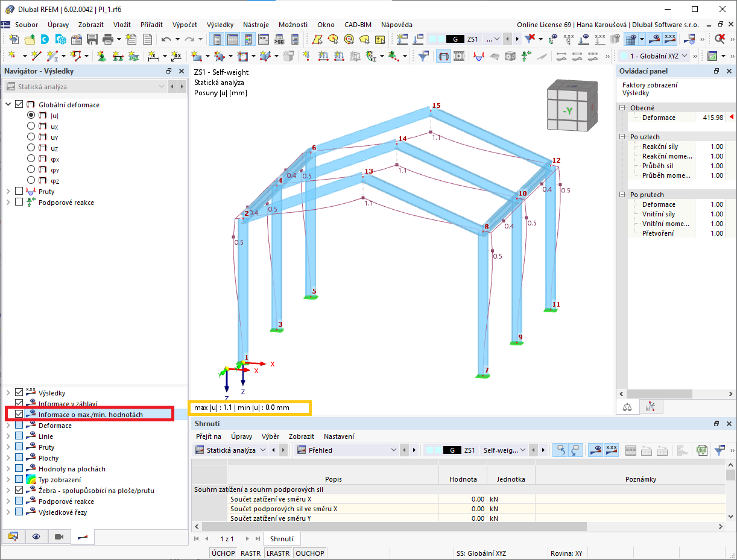Expand the Pruty node in results tree
737x560 pixels.
tap(8, 191)
